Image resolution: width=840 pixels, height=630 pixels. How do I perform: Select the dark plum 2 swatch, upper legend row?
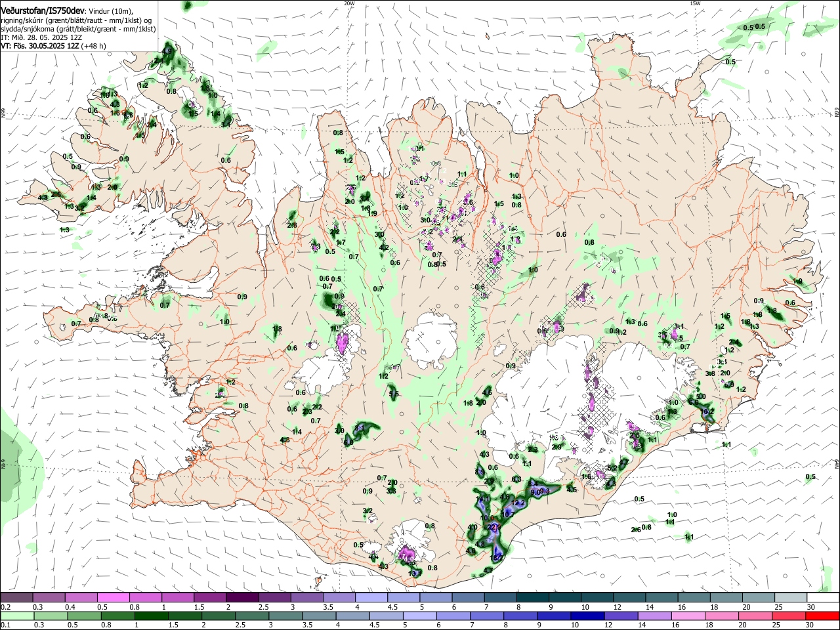[241, 598]
